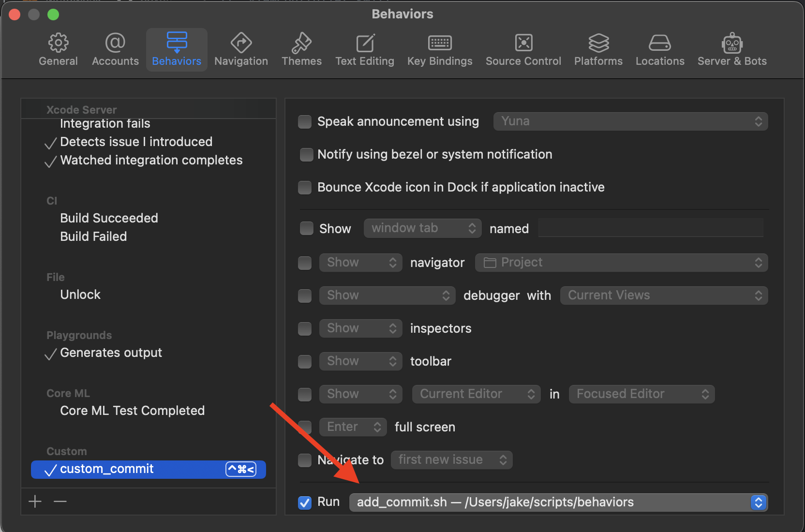Screen dimensions: 805x532
Task: Click the minus icon to remove behavior
Action: point(60,501)
